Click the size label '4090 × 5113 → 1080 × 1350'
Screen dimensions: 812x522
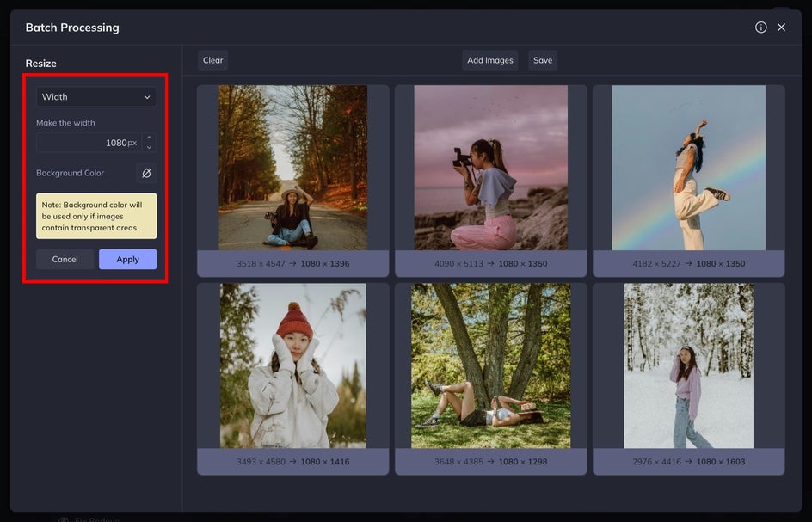(x=491, y=264)
